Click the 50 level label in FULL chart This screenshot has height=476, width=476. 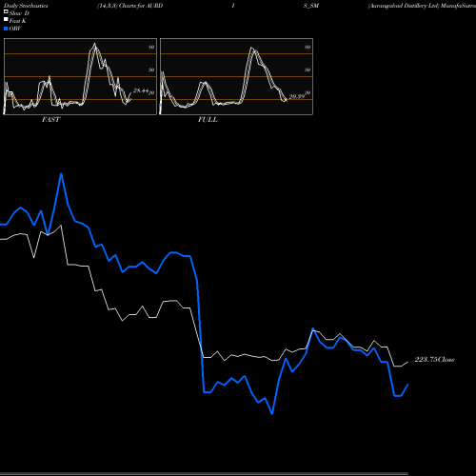307,69
